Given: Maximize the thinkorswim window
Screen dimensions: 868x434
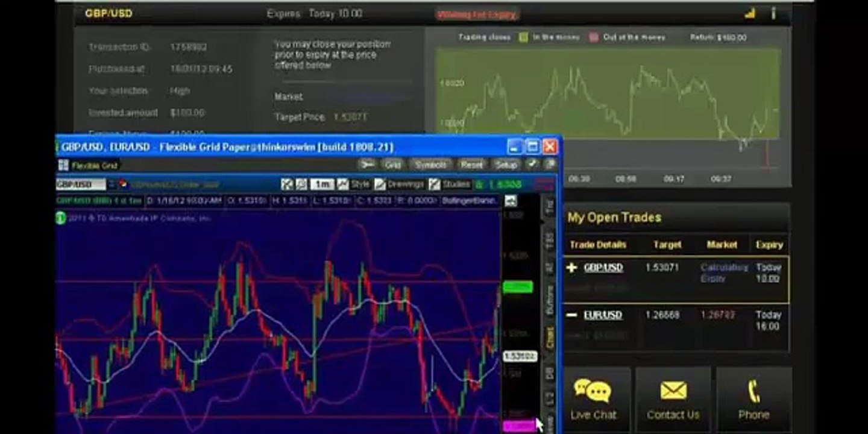Looking at the screenshot, I should pyautogui.click(x=532, y=146).
